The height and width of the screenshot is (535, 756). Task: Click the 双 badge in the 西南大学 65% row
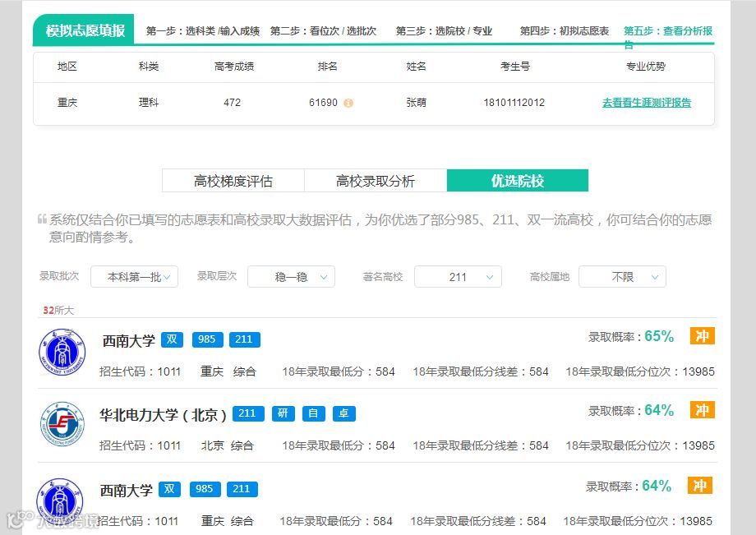172,339
